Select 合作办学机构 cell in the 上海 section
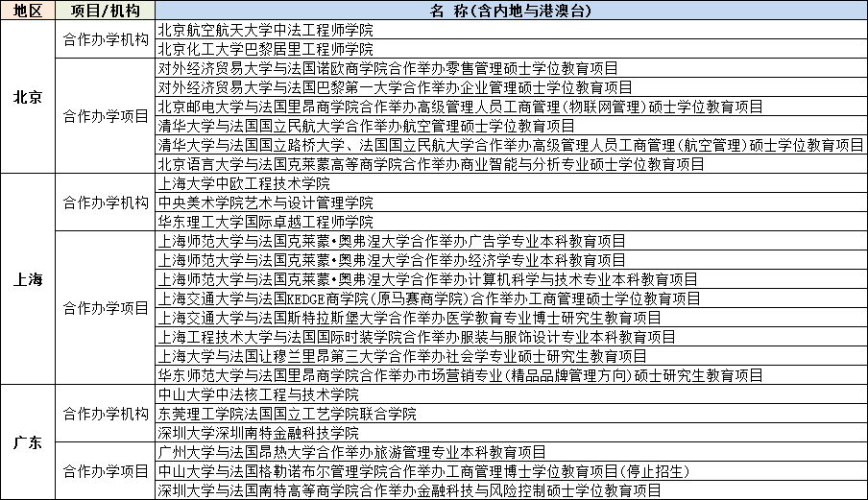The height and width of the screenshot is (500, 868). (106, 202)
